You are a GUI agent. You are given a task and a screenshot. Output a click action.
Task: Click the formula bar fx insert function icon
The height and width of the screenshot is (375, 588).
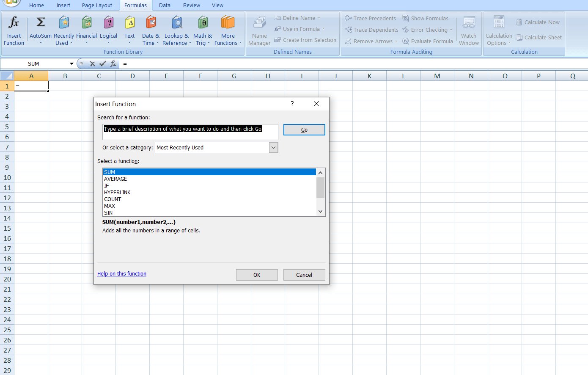click(x=113, y=63)
